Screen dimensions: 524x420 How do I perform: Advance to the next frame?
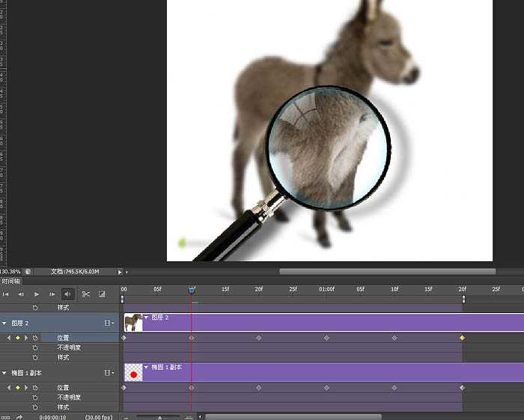click(52, 294)
